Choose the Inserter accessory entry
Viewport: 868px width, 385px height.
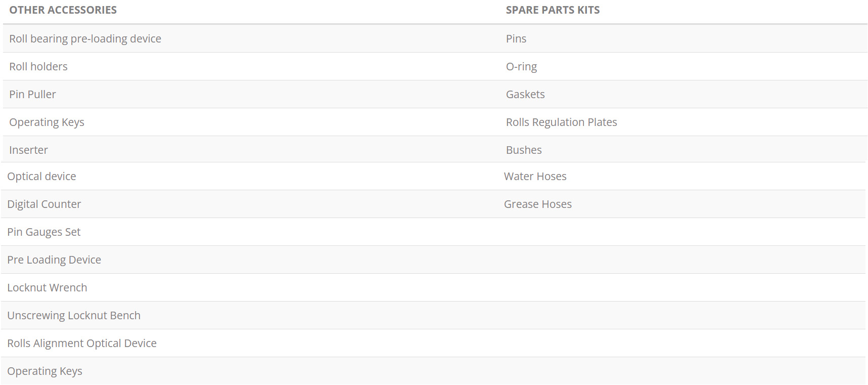28,150
